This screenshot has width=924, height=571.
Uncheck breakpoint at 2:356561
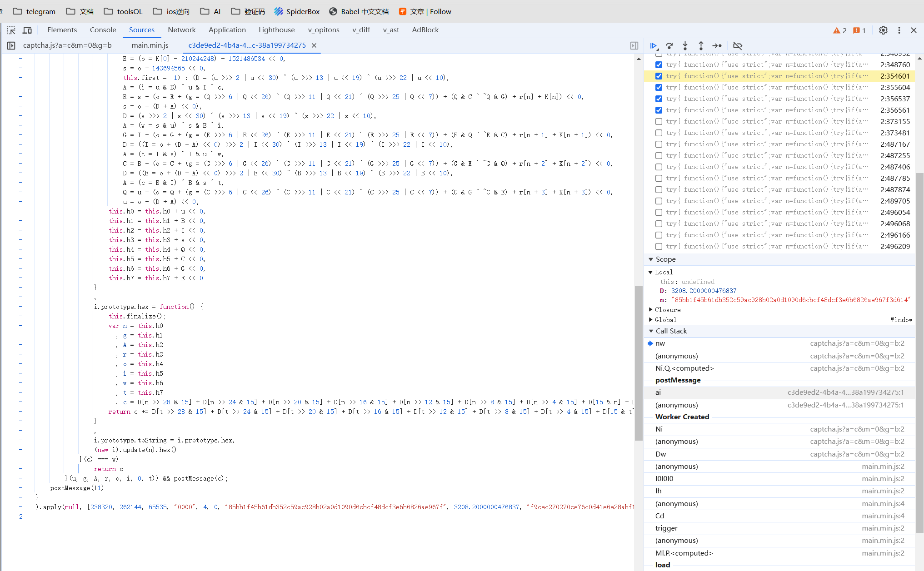click(x=659, y=110)
